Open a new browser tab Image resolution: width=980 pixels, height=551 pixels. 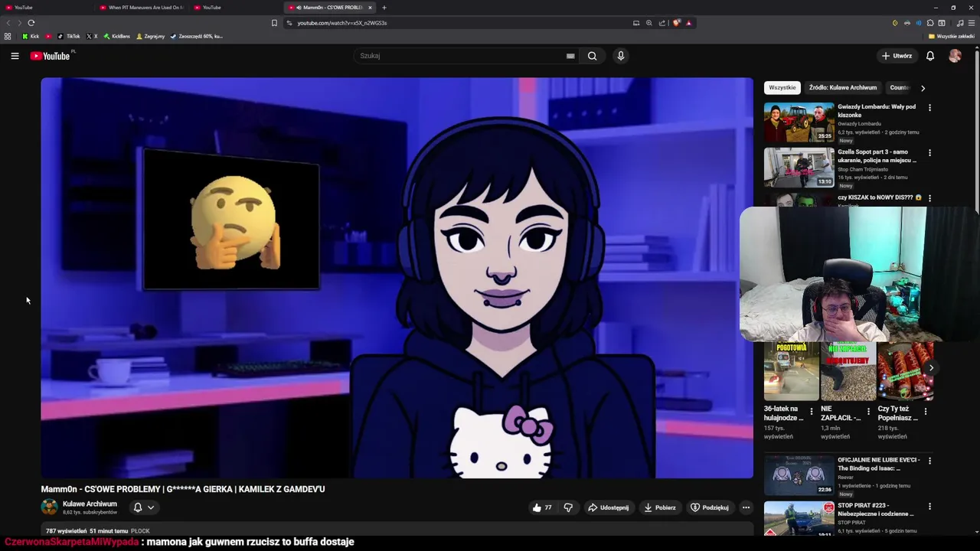tap(384, 8)
